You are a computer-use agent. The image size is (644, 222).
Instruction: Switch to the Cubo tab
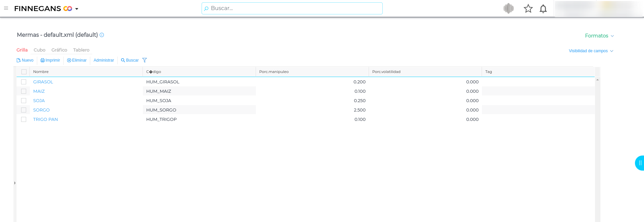39,50
